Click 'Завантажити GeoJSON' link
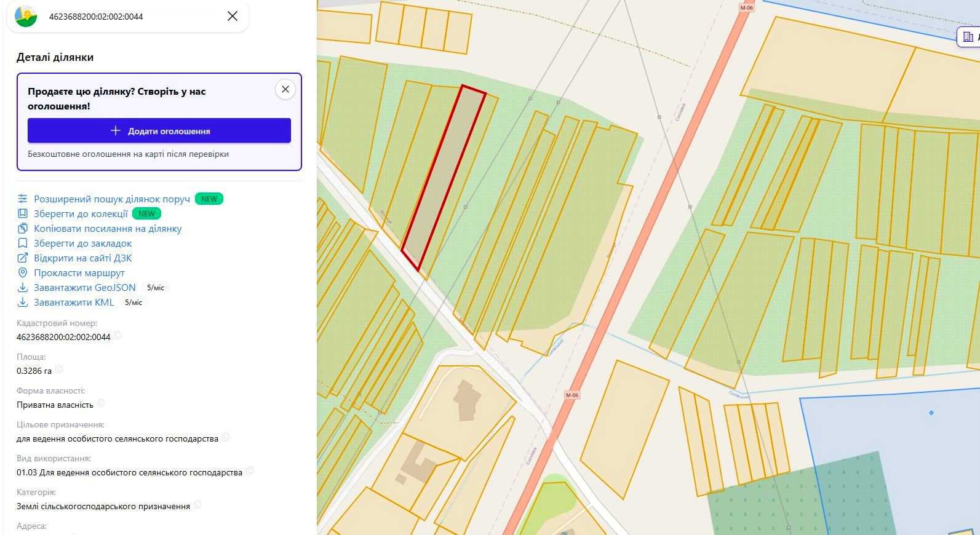Image resolution: width=980 pixels, height=535 pixels. click(85, 287)
